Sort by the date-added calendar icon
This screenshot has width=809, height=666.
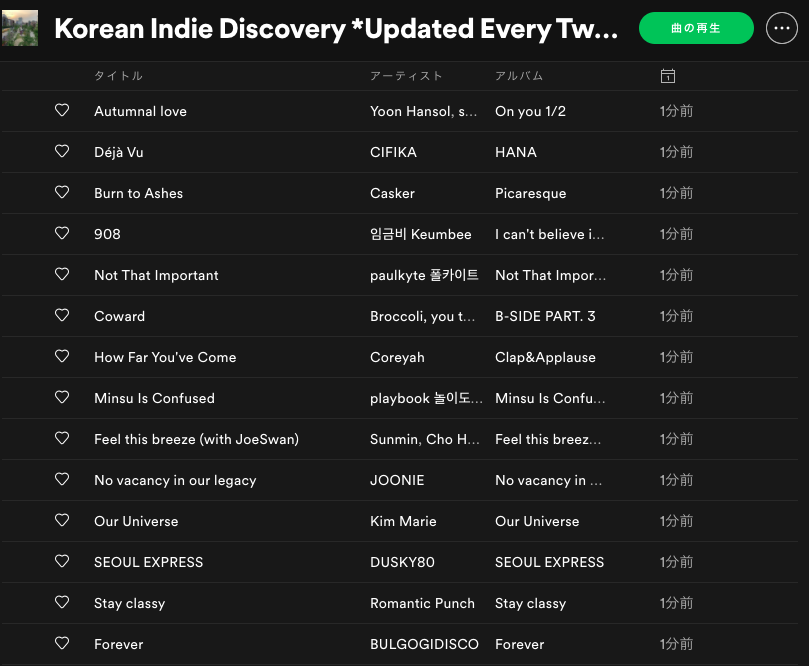point(668,76)
